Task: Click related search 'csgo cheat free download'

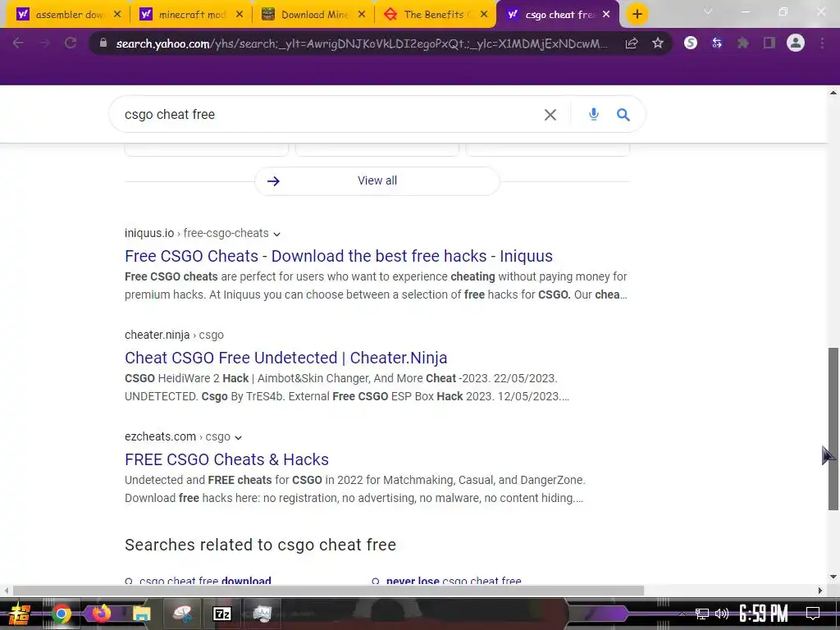Action: click(x=205, y=580)
